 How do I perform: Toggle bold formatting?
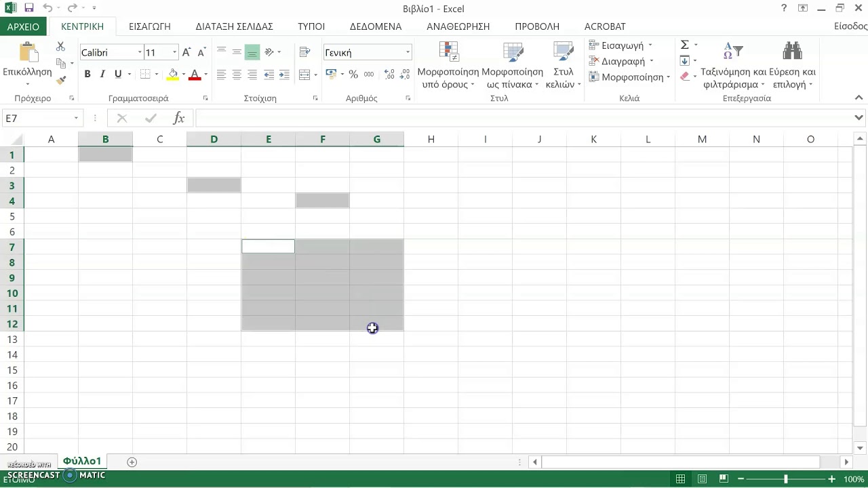(x=87, y=74)
